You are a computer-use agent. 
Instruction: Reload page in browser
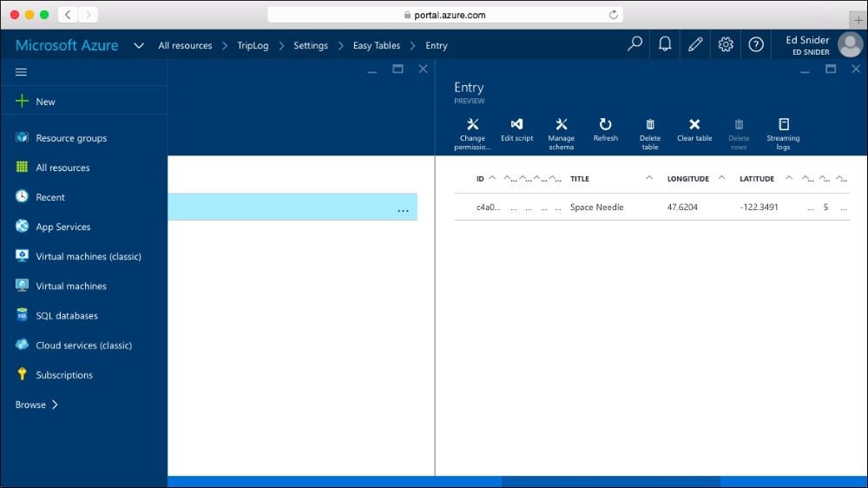pos(614,15)
